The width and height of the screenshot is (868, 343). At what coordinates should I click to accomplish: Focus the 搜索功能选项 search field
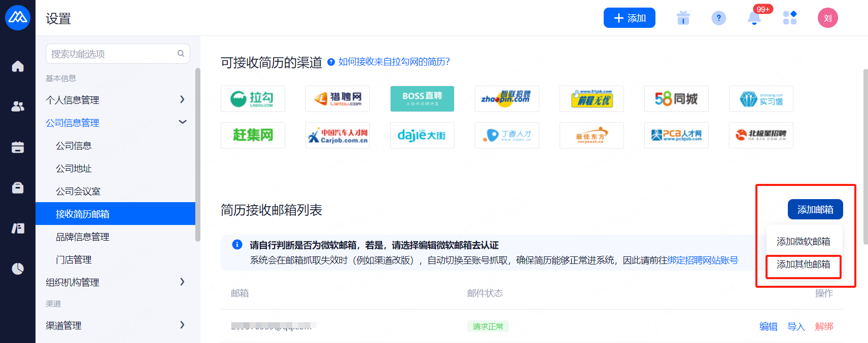coord(118,54)
